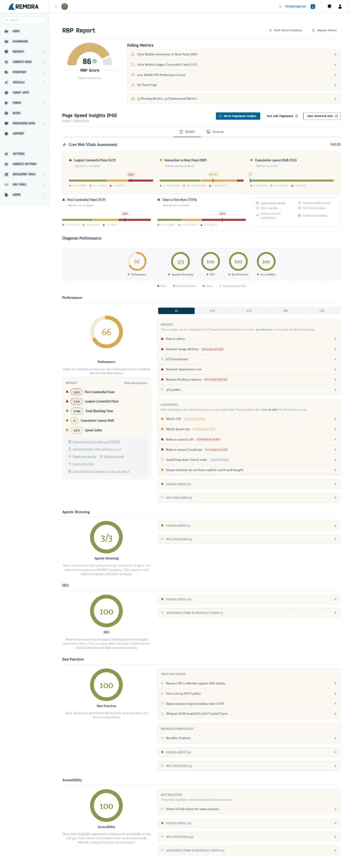Click Request Review
Viewport: 354px width, 868px height.
[324, 30]
